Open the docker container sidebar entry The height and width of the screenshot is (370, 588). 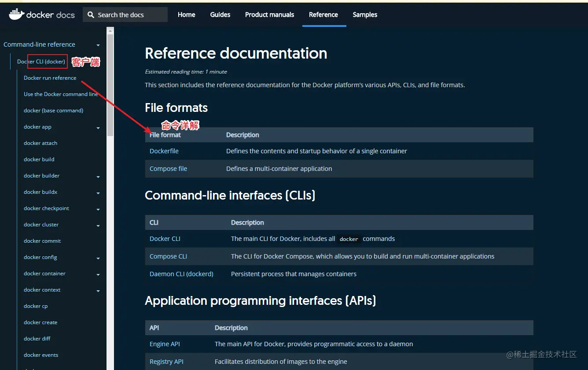[x=44, y=274]
